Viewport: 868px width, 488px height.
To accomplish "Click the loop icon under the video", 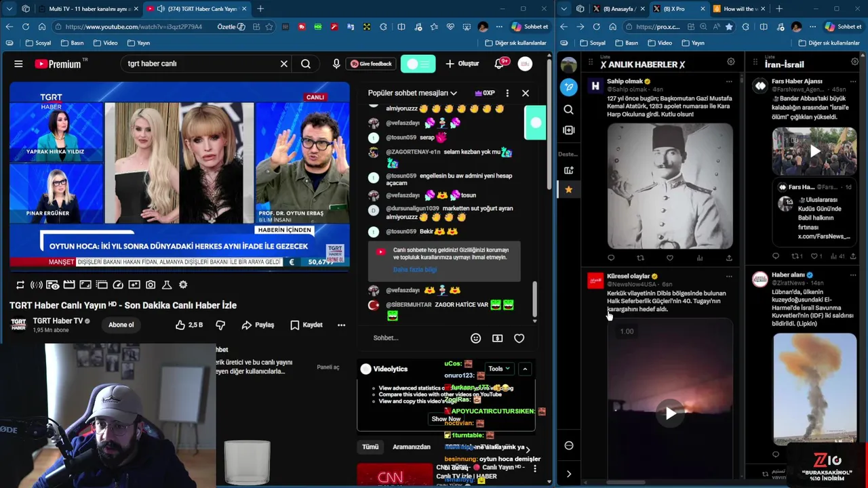I will pyautogui.click(x=20, y=285).
